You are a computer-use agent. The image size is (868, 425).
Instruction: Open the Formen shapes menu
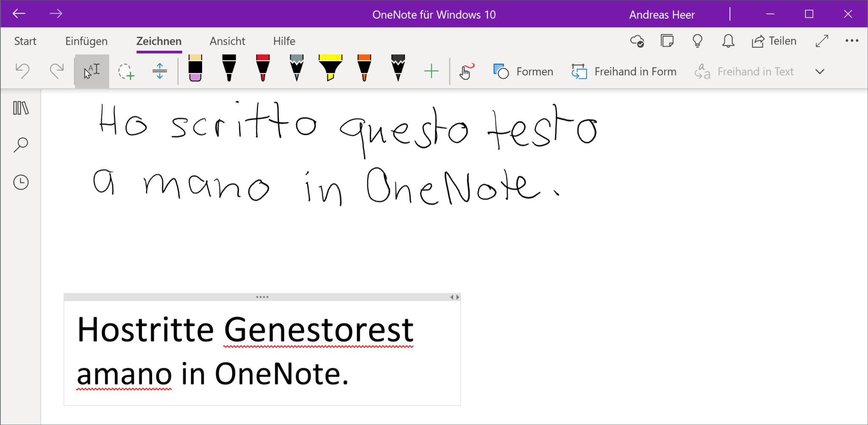click(523, 72)
